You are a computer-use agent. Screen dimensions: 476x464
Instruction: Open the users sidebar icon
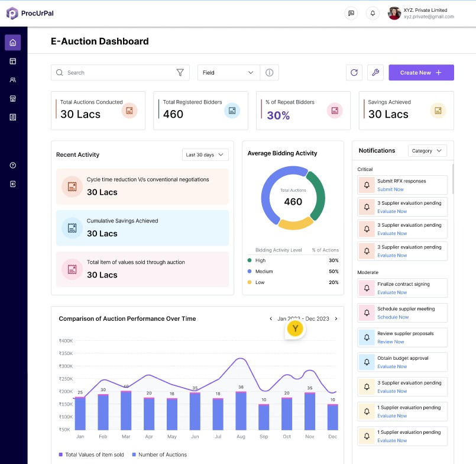click(x=13, y=80)
